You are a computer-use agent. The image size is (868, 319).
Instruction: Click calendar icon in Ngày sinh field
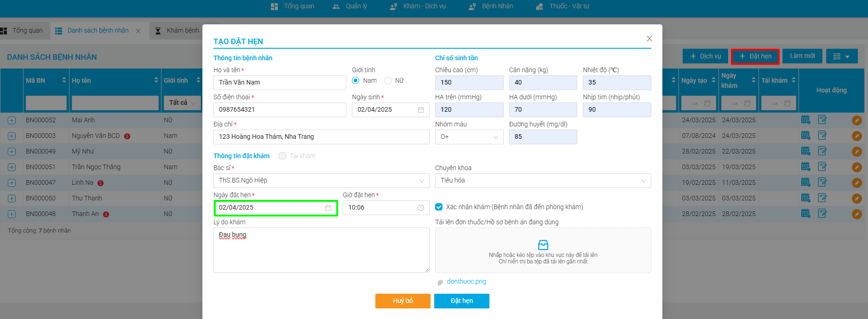click(x=421, y=110)
